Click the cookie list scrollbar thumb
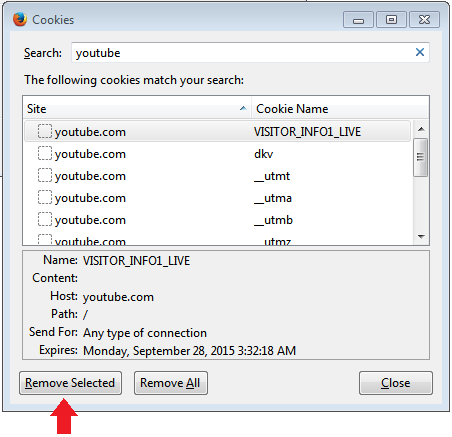452x437 pixels. [421, 157]
